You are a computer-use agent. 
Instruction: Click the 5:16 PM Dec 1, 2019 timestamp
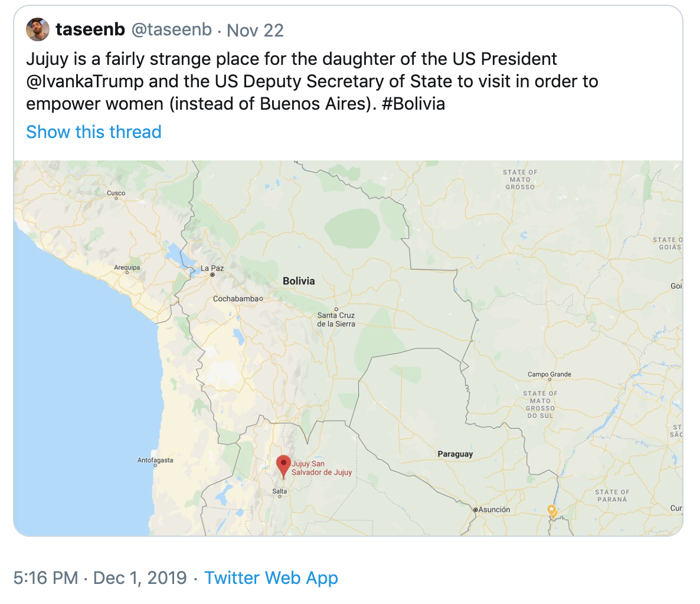click(x=100, y=577)
